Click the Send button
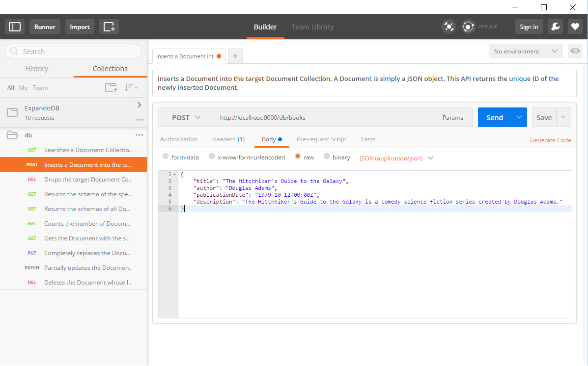The image size is (588, 366). [x=495, y=117]
